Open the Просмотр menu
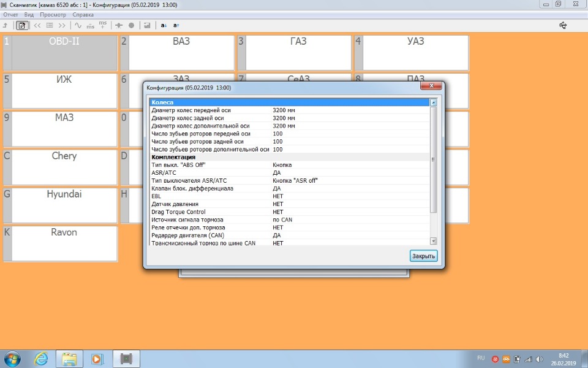 (53, 14)
